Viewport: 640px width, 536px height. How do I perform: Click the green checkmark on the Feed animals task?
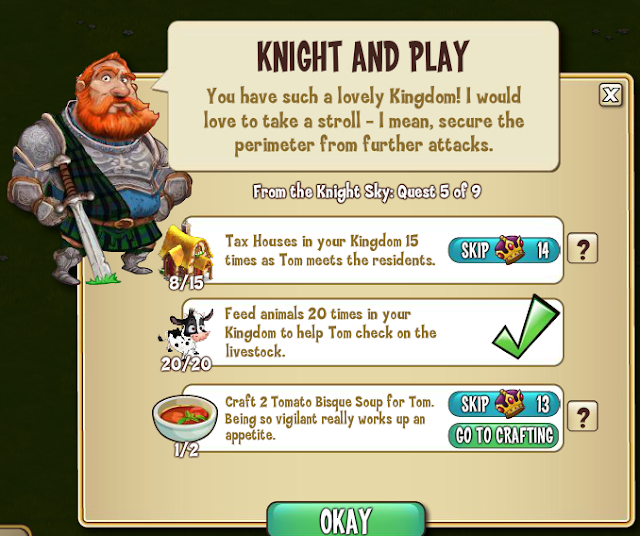(x=526, y=327)
